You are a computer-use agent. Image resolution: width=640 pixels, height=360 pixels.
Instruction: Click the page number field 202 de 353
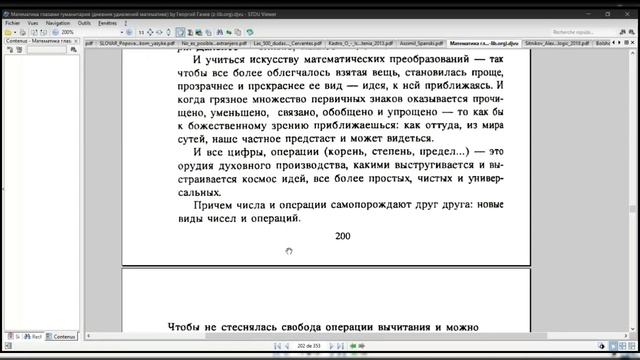point(309,346)
